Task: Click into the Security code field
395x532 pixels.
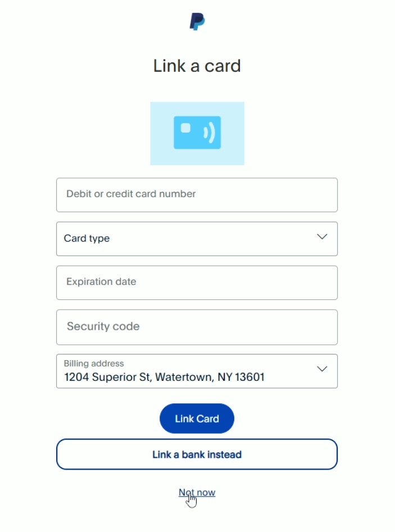Action: point(197,327)
